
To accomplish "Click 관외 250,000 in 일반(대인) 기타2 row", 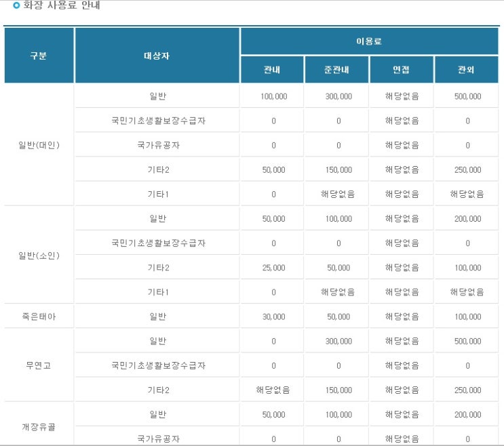I will 467,170.
